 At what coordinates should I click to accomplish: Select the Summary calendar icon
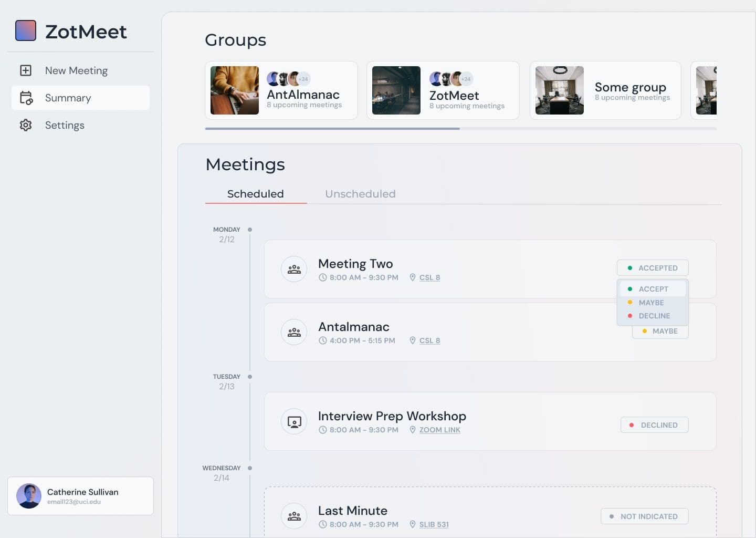[25, 98]
